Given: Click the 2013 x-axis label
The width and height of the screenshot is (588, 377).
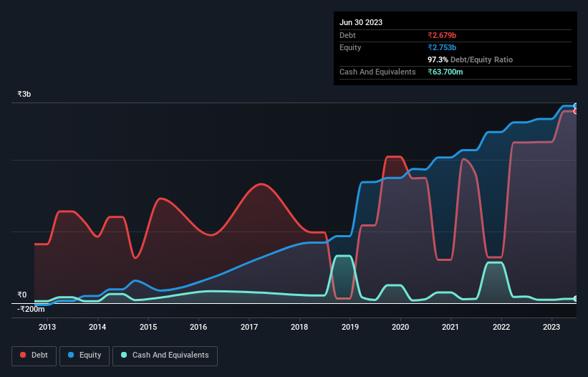Looking at the screenshot, I should 47,327.
